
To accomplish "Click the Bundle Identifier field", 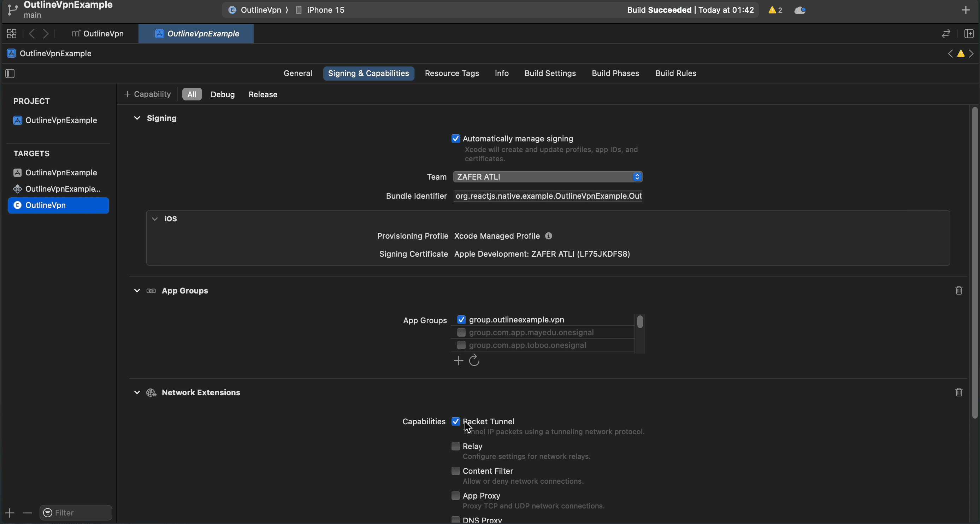I will pyautogui.click(x=548, y=196).
